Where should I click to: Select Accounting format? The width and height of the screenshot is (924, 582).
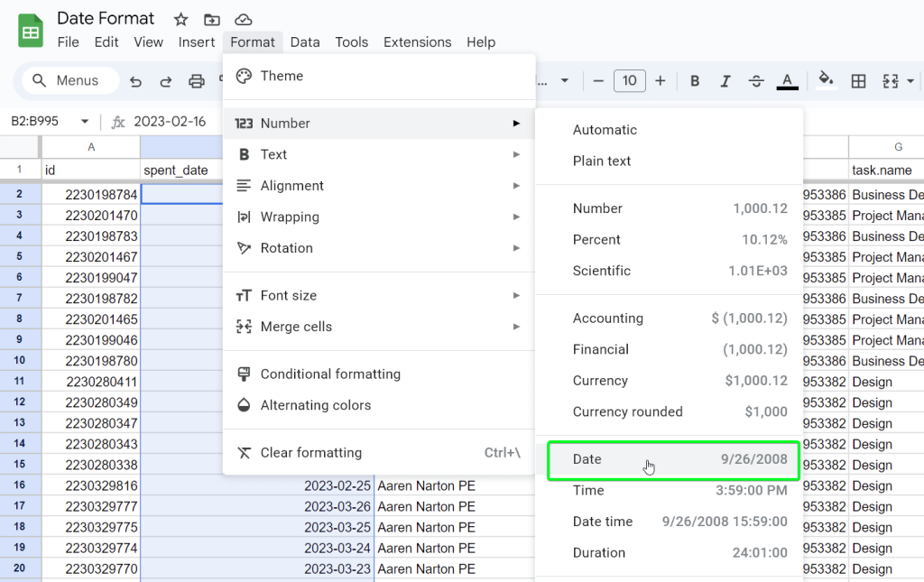[x=669, y=319]
